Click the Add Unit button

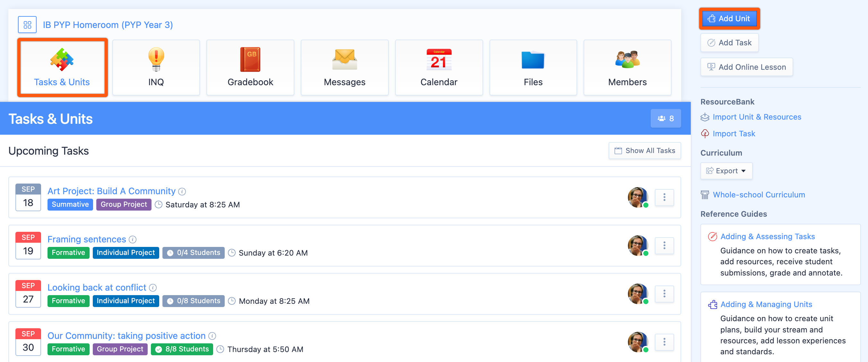[x=729, y=19]
